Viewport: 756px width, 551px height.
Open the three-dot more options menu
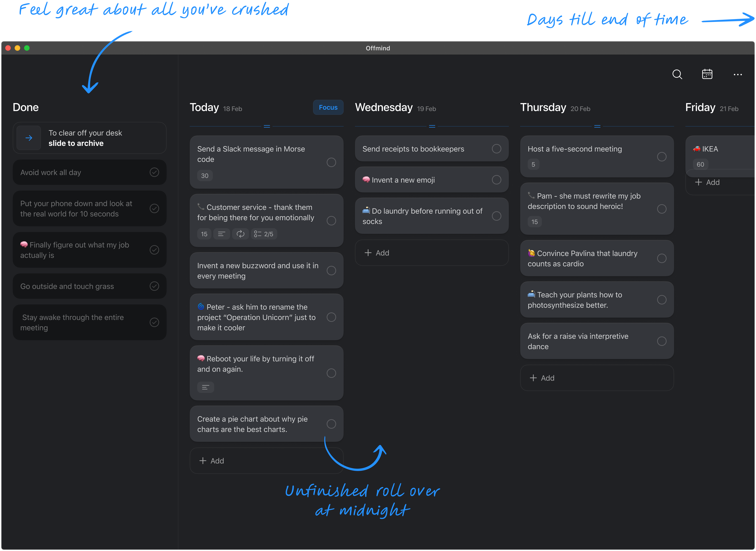737,74
